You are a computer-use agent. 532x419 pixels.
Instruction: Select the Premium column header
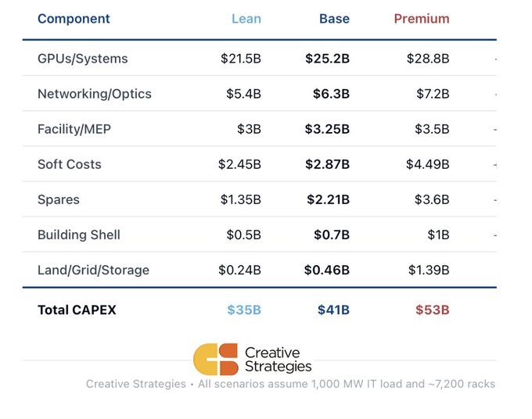[x=421, y=19]
